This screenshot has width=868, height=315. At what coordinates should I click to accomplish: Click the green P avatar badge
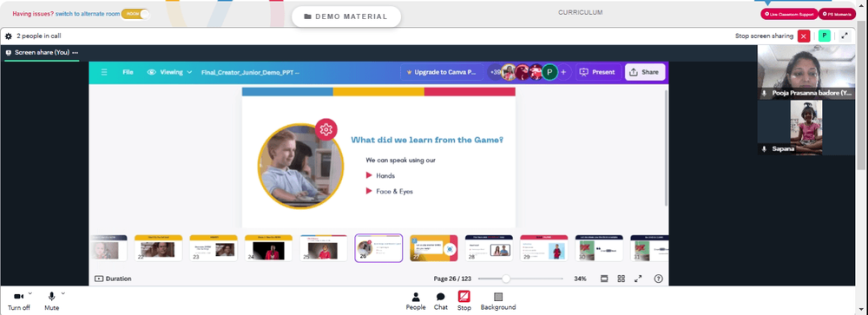pos(825,36)
